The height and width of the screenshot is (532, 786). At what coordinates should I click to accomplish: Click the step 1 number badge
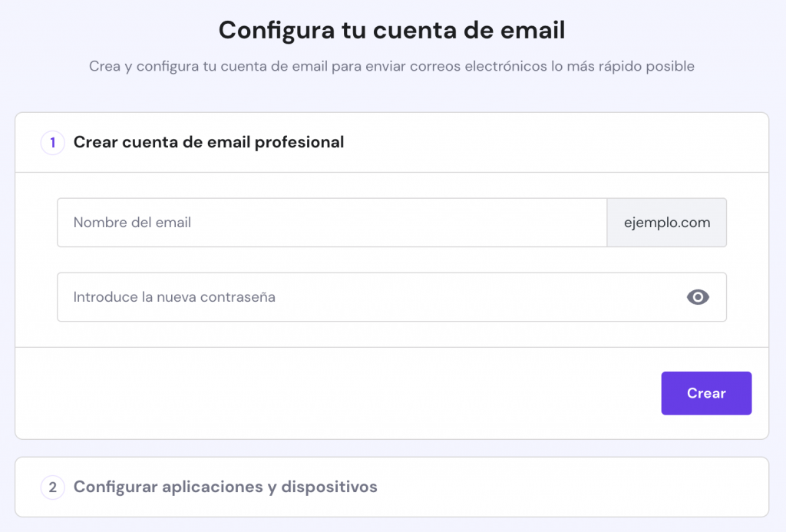pyautogui.click(x=53, y=142)
